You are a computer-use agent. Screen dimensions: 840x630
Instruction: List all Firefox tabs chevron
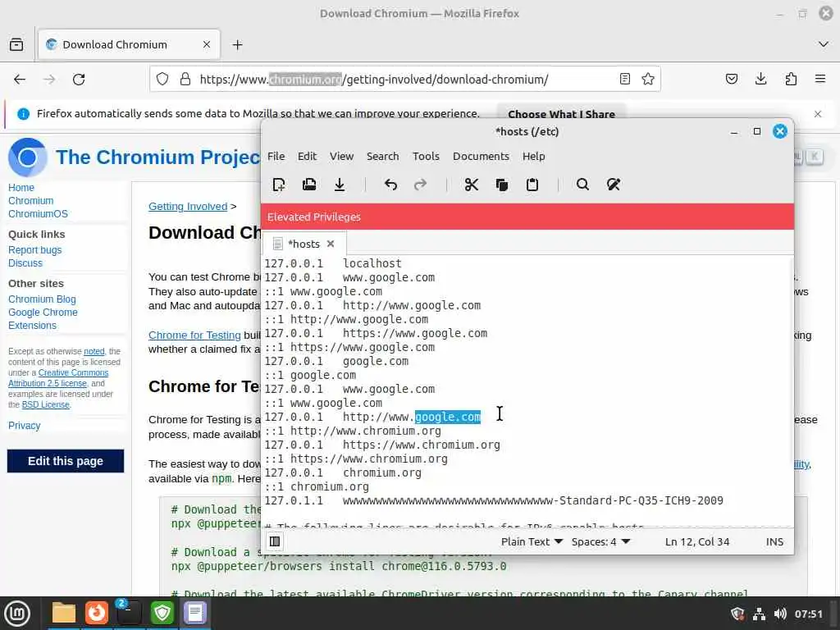[x=824, y=44]
